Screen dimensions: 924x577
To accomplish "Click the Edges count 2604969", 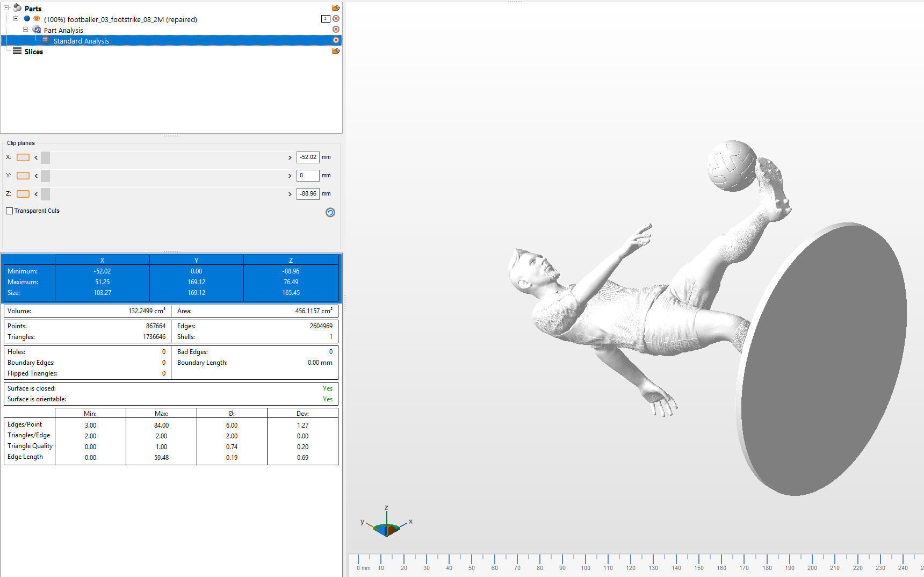I will pos(321,326).
